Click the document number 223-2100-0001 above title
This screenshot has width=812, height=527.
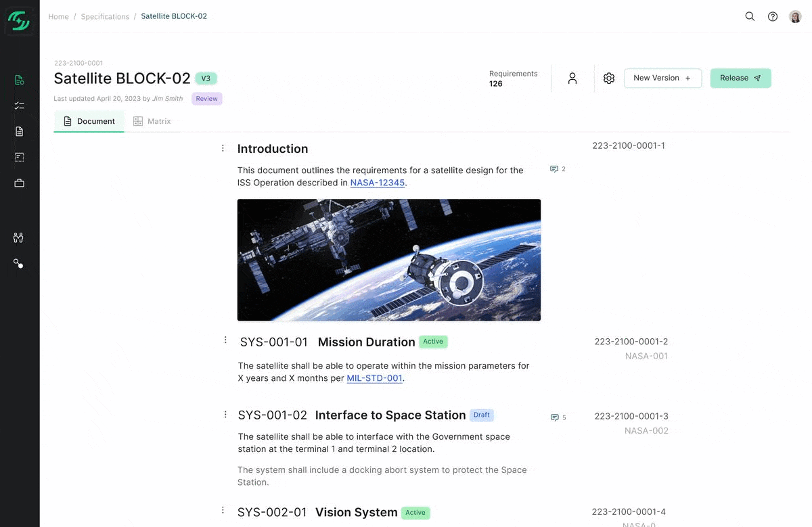[x=78, y=63]
